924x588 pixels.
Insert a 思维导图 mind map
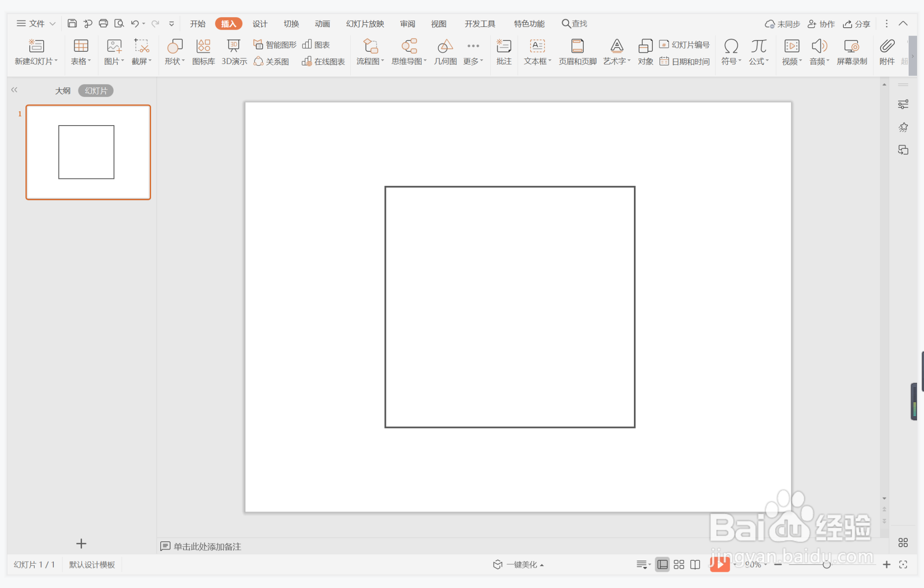[409, 46]
